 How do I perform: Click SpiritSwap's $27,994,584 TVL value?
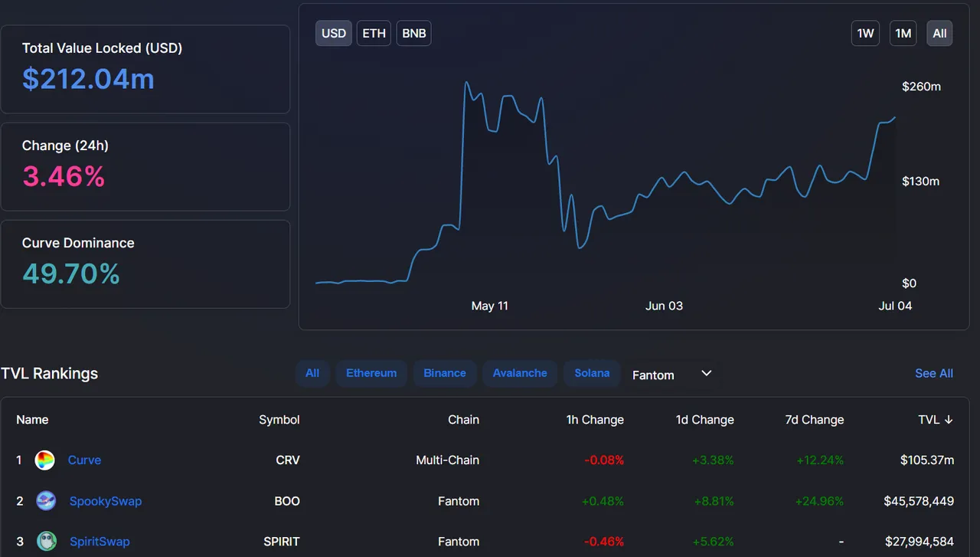[x=920, y=542]
